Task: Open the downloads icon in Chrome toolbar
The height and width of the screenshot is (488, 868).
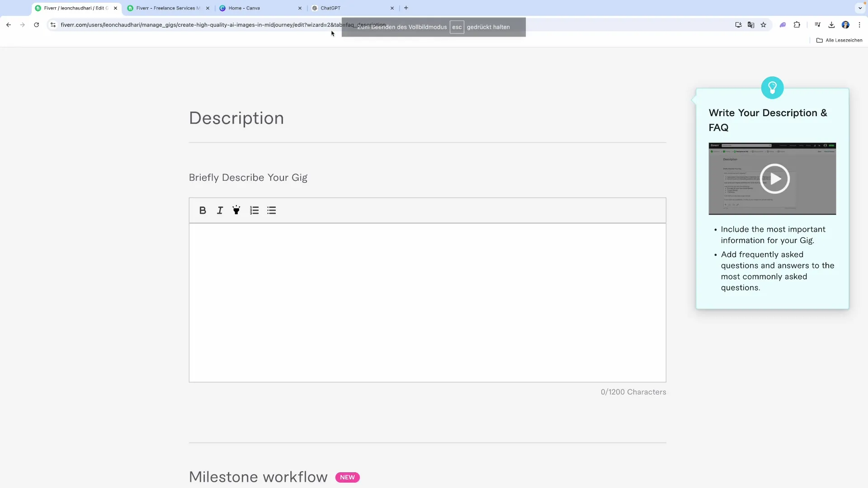Action: click(831, 25)
